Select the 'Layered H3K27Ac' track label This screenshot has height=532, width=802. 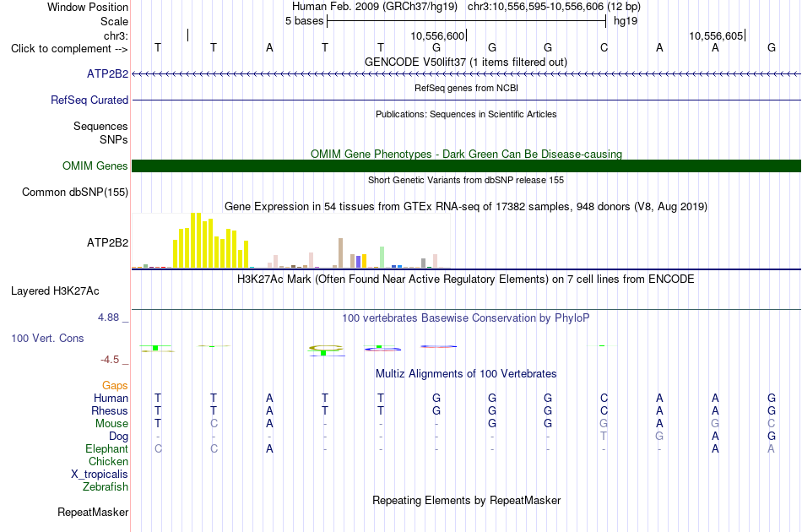55,291
